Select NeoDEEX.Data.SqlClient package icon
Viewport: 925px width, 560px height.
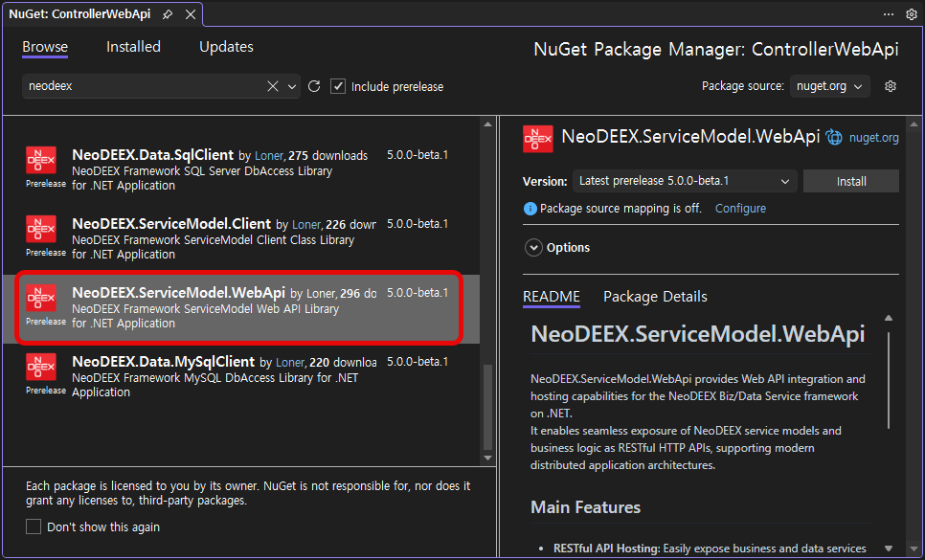(x=41, y=160)
